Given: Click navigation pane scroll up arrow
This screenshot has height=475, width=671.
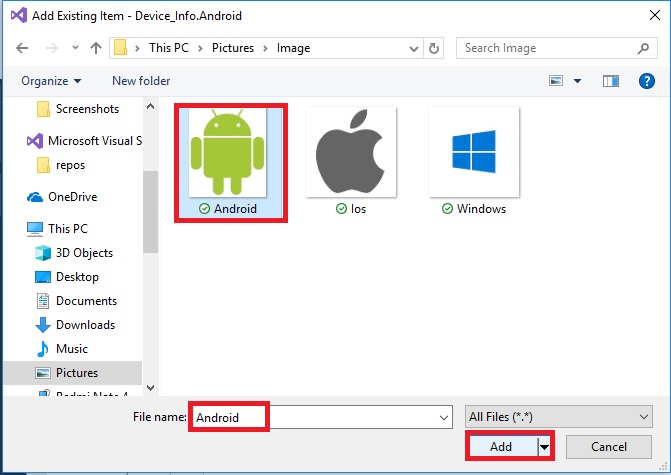Looking at the screenshot, I should tap(150, 106).
